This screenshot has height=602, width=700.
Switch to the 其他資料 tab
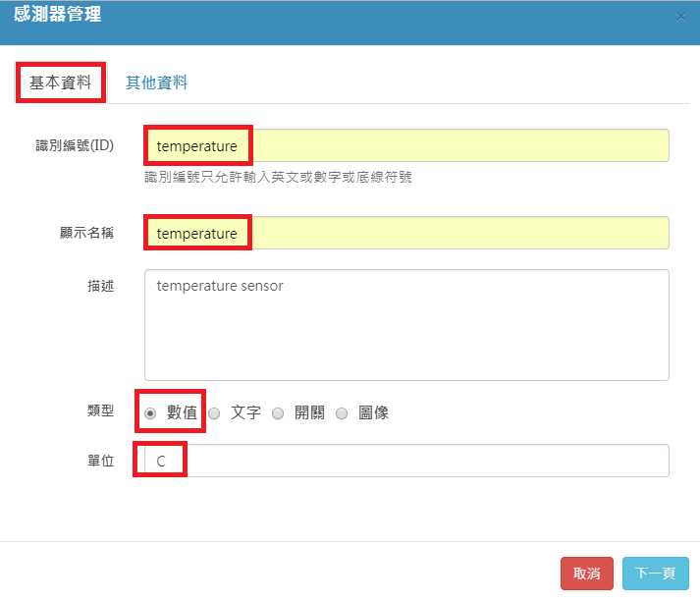[156, 82]
